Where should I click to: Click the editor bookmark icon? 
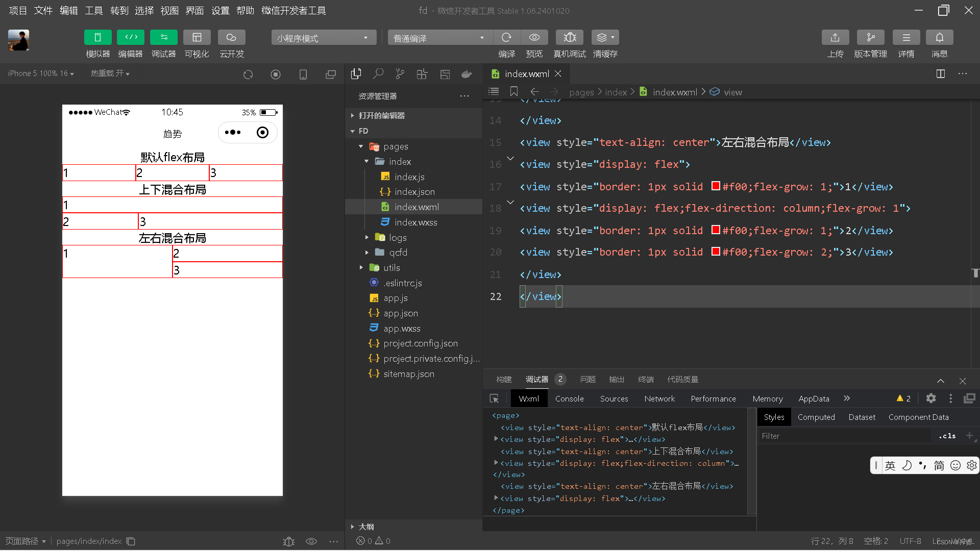pos(514,91)
